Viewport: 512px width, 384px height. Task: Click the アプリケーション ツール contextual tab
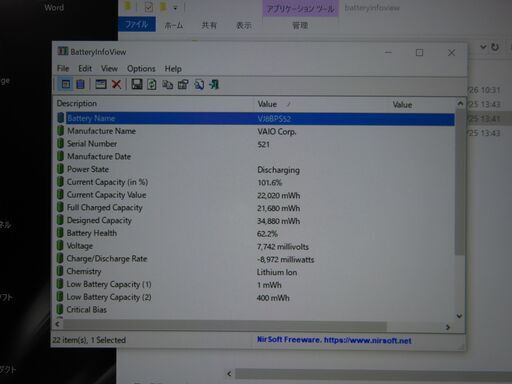301,9
